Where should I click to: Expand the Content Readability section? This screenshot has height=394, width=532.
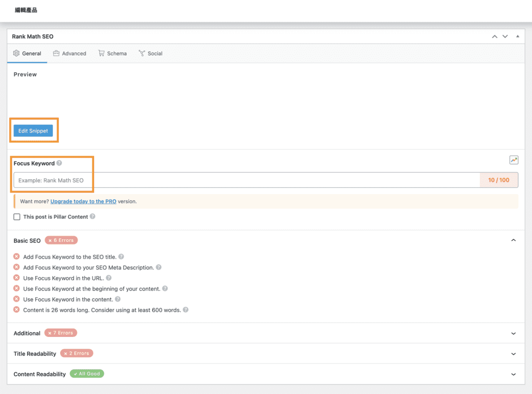(x=513, y=374)
